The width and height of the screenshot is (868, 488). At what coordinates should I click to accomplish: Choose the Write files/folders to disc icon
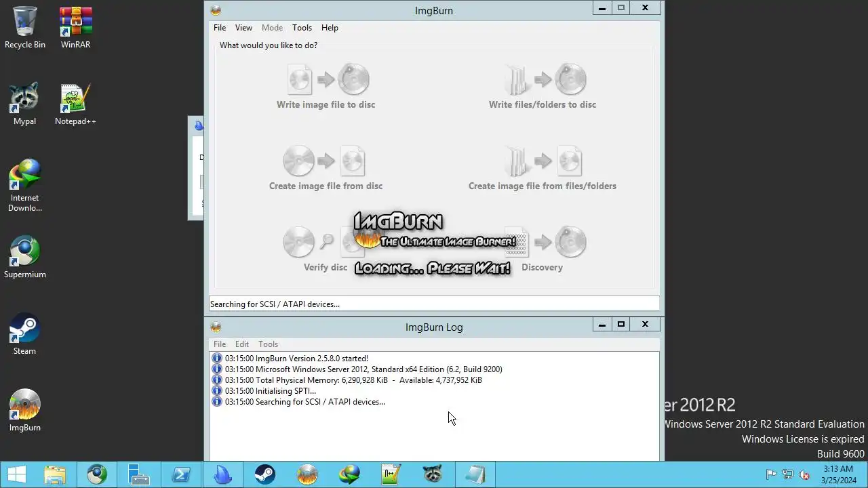[545, 80]
